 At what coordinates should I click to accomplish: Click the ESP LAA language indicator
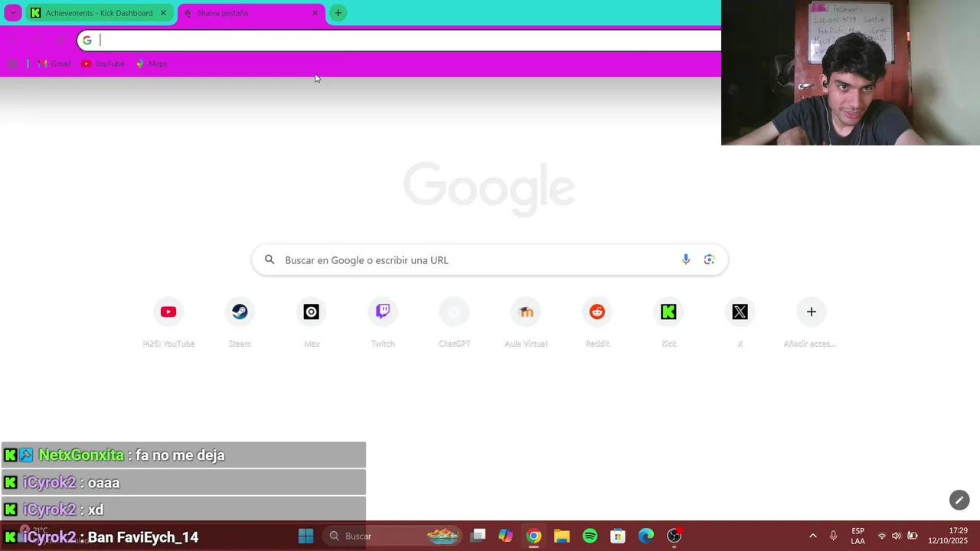[x=858, y=536]
